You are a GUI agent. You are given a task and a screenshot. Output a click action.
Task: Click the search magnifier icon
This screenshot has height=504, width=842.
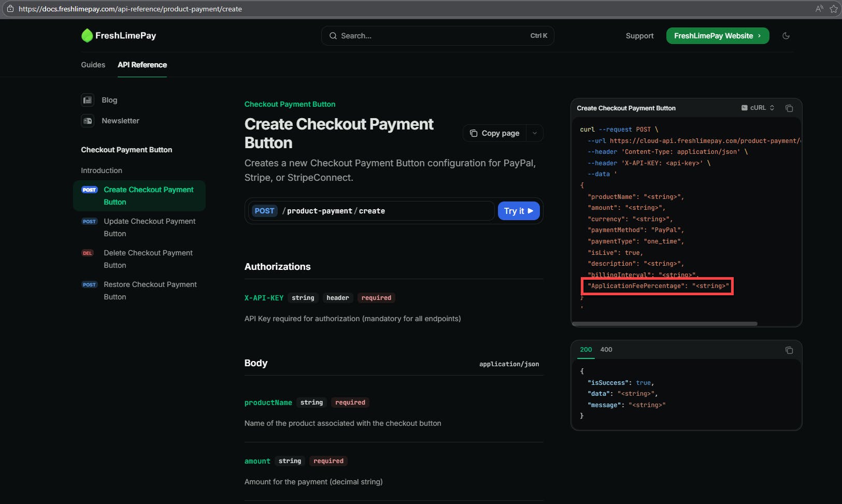333,36
